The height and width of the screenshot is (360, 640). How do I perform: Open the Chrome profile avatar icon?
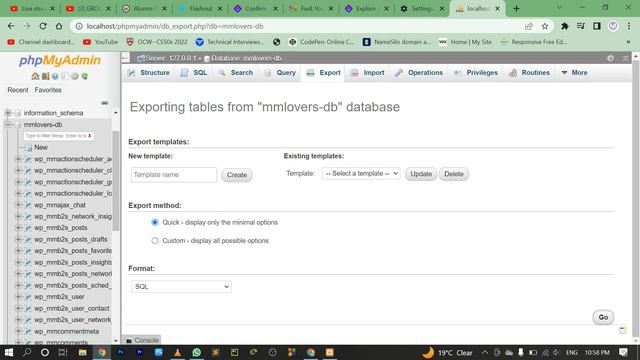(x=613, y=26)
